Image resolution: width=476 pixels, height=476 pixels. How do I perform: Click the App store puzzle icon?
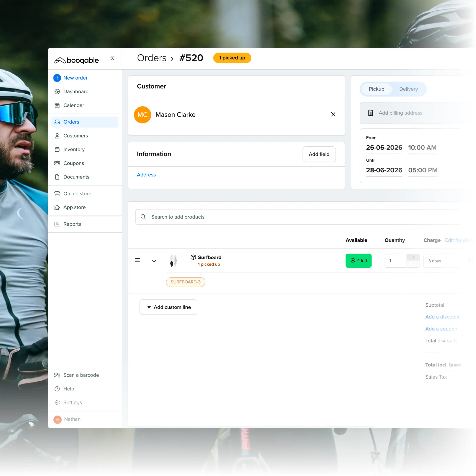point(57,207)
